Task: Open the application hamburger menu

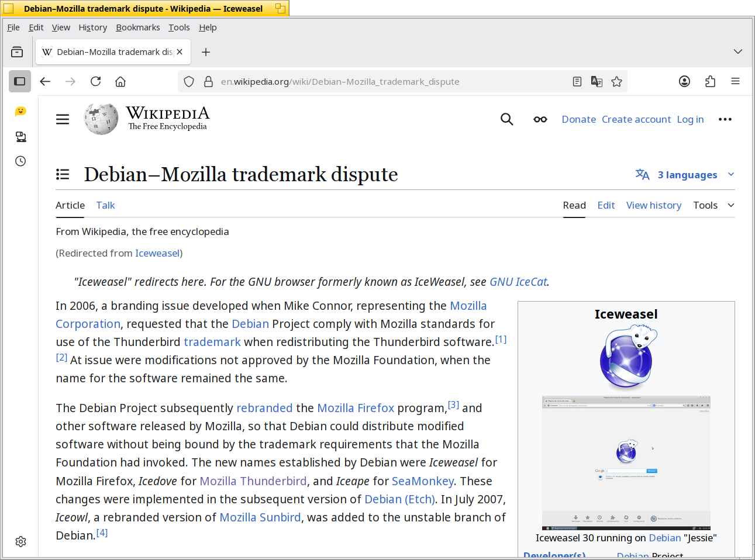Action: coord(735,81)
